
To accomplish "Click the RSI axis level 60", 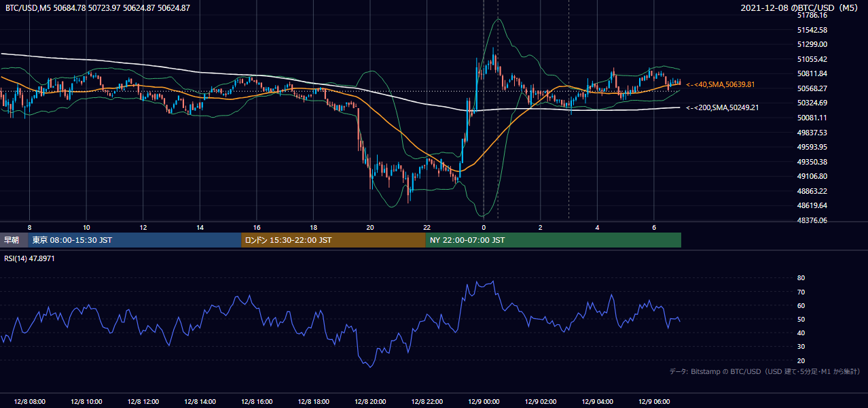I will (801, 305).
